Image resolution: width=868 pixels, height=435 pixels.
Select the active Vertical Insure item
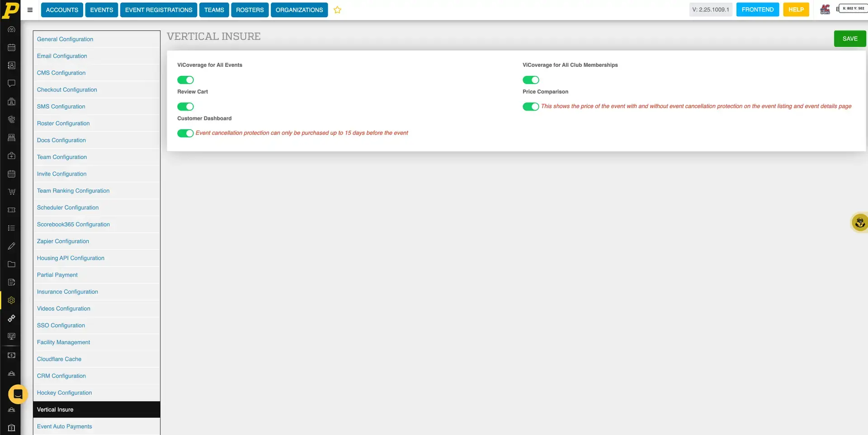[x=96, y=410]
